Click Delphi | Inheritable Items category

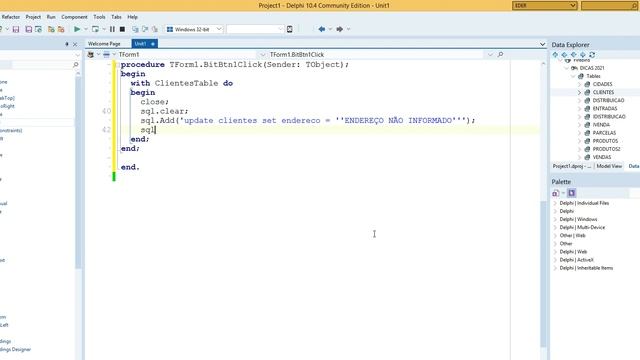tap(586, 268)
